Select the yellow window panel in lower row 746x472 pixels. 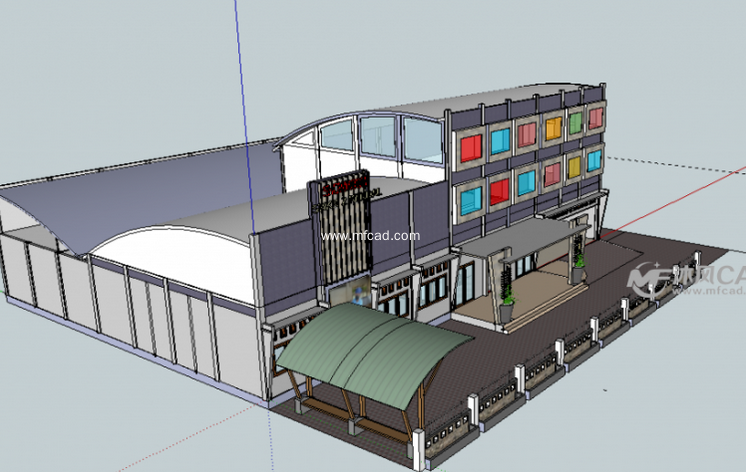(x=574, y=167)
